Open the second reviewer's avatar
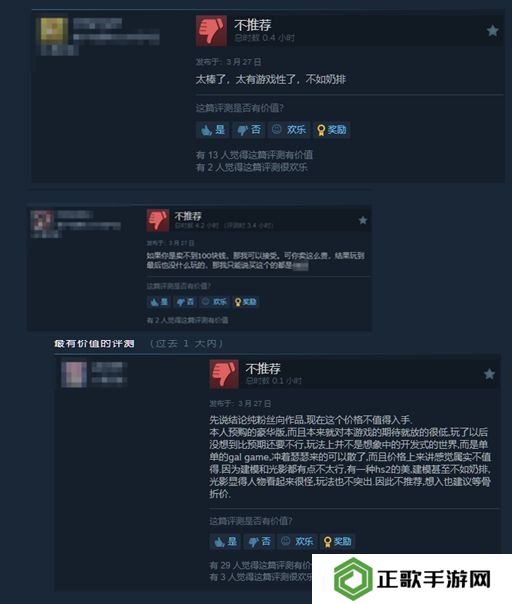Viewport: 512px width, 604px height. point(42,220)
